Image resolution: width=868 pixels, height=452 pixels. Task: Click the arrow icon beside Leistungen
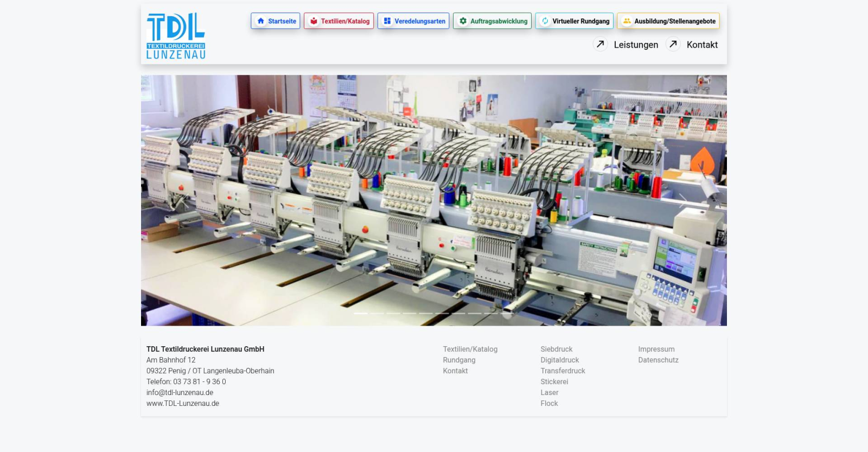tap(600, 44)
